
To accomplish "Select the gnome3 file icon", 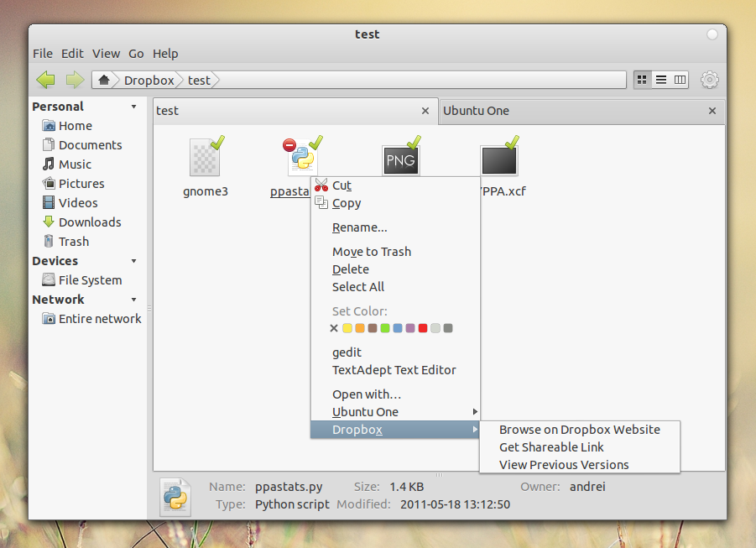I will pyautogui.click(x=206, y=157).
